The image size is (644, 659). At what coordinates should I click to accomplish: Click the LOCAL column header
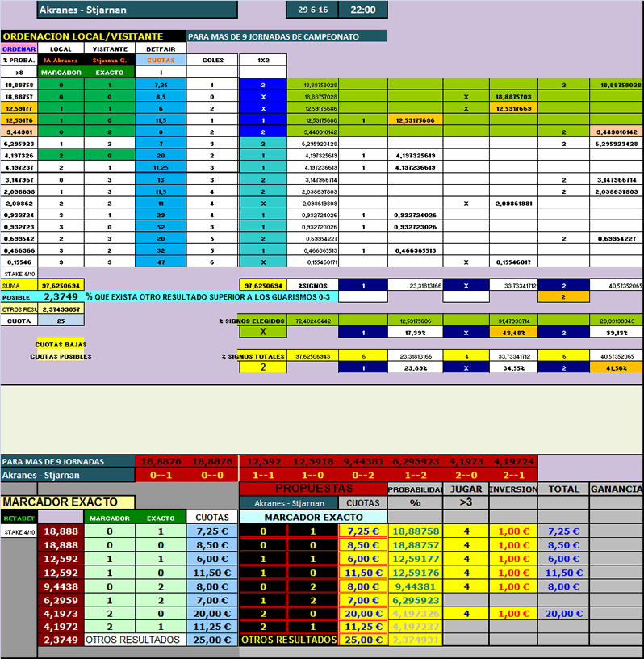[61, 48]
